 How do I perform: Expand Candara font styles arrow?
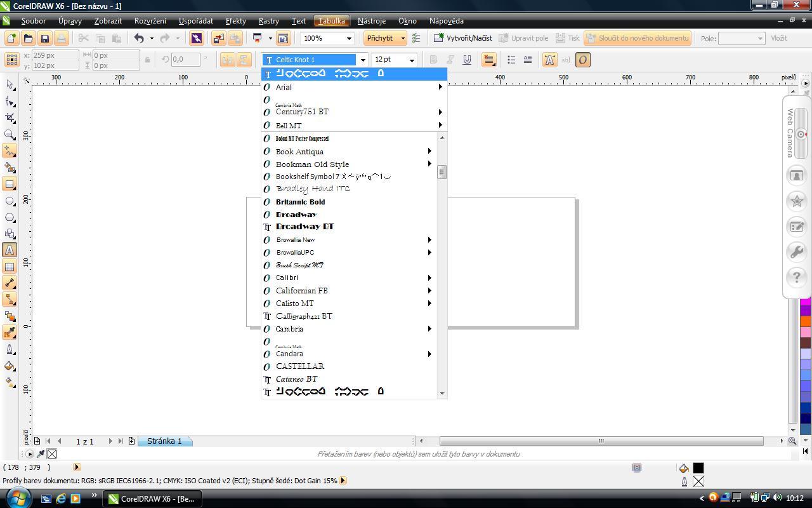(429, 354)
